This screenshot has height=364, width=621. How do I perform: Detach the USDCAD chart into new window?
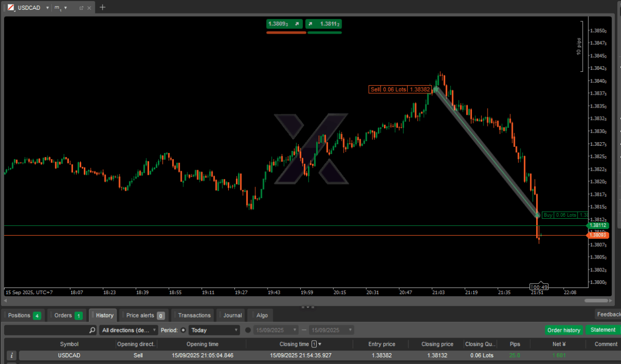(81, 8)
